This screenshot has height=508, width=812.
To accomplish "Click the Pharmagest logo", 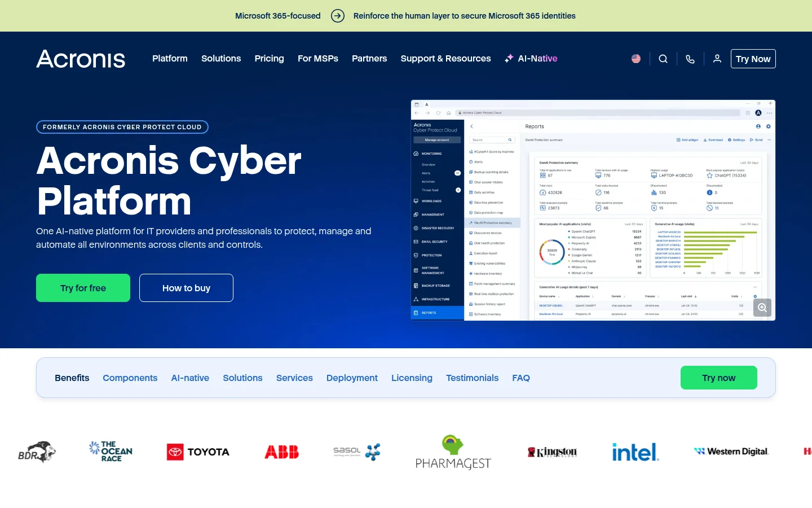I will [x=453, y=452].
